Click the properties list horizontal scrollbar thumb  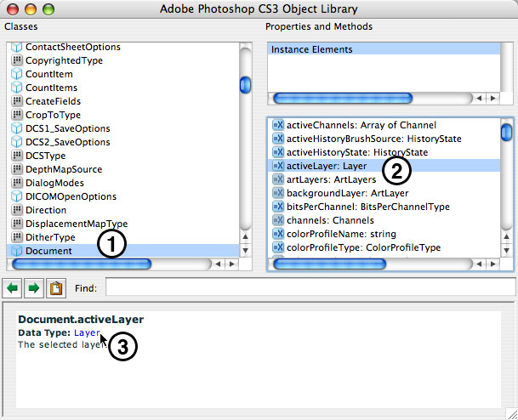click(330, 264)
